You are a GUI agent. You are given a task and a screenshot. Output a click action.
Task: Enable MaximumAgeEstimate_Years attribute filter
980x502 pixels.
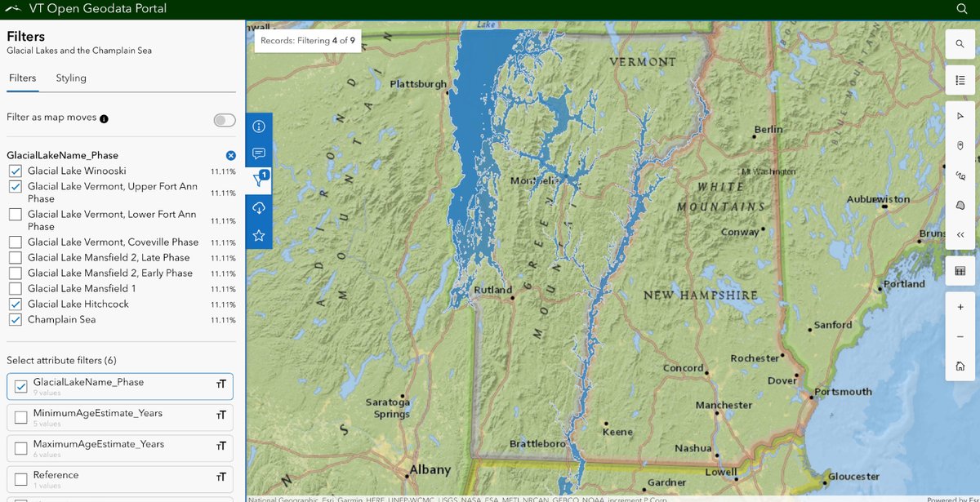[x=21, y=448]
